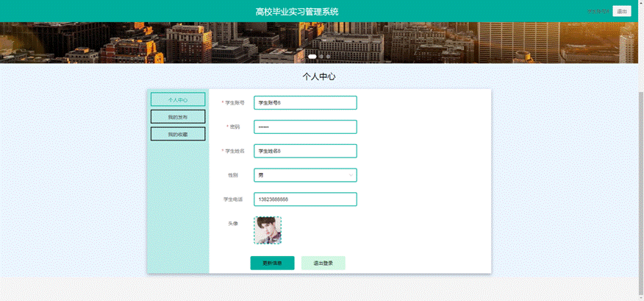The width and height of the screenshot is (644, 301).
Task: Open the 我的收藏 sidebar tab
Action: point(178,134)
